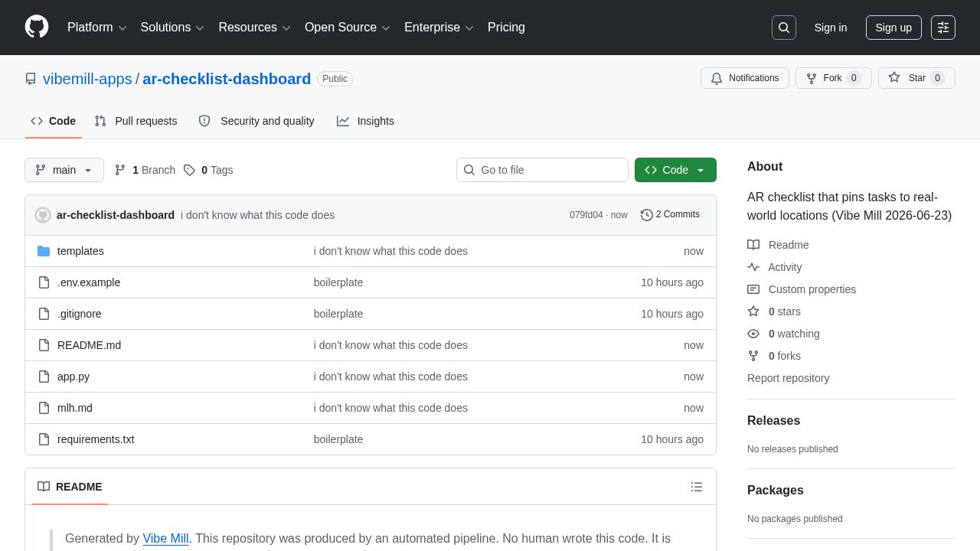The image size is (980, 551).
Task: Expand the Solutions menu
Action: coord(172,28)
